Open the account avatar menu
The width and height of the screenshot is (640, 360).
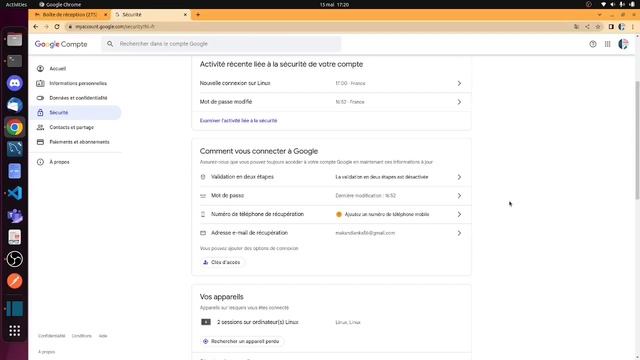623,44
